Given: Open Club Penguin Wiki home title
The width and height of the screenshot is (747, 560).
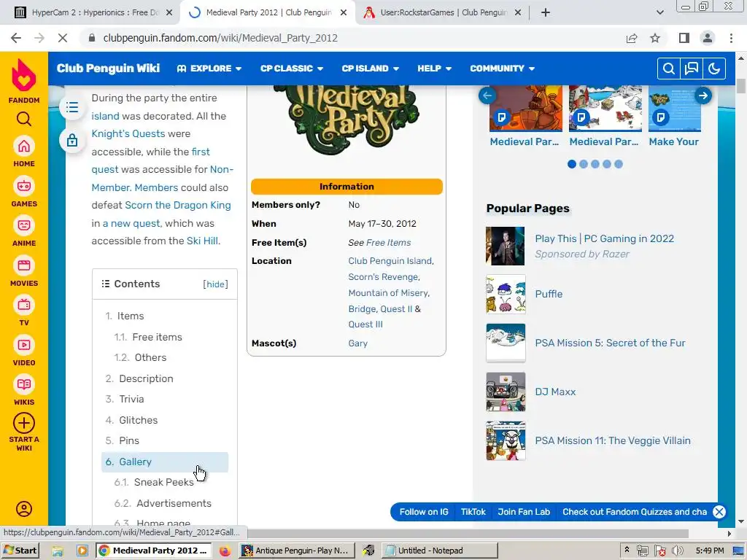Looking at the screenshot, I should (x=108, y=69).
